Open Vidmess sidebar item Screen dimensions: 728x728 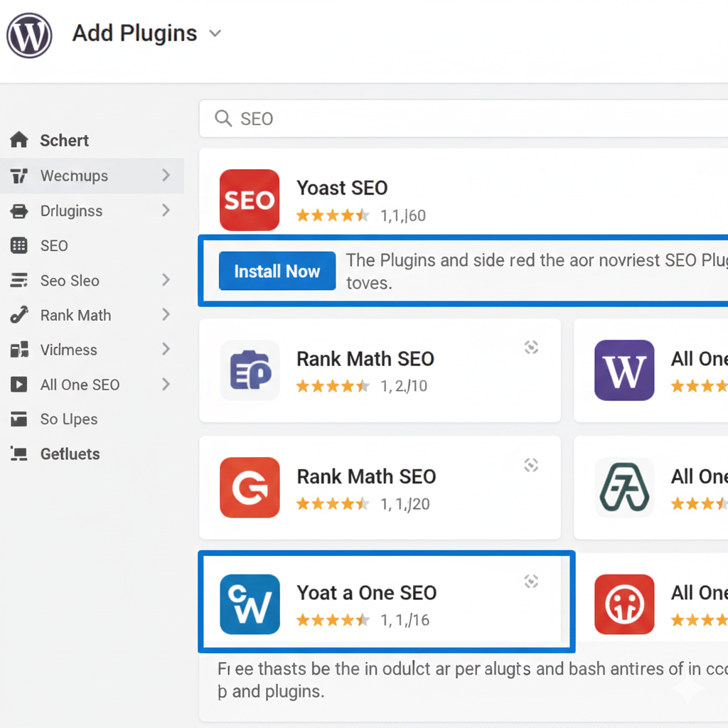[x=69, y=350]
